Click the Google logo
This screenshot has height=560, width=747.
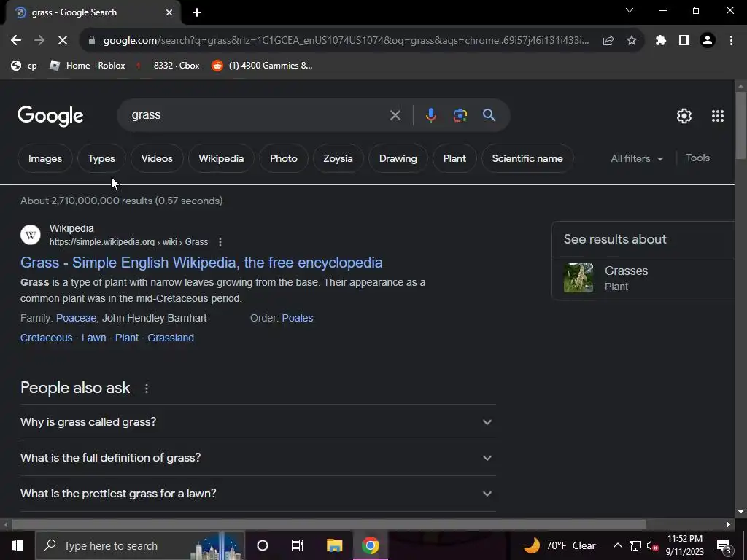[50, 116]
